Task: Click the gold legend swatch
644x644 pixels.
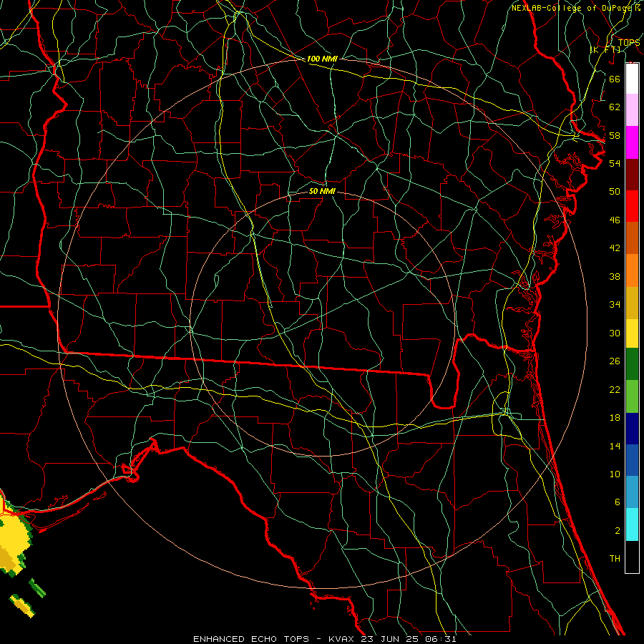Action: point(632,303)
